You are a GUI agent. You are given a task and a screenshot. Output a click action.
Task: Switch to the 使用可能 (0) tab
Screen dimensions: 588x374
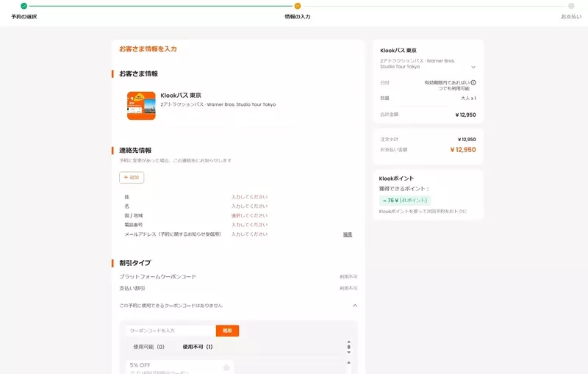[x=148, y=347]
